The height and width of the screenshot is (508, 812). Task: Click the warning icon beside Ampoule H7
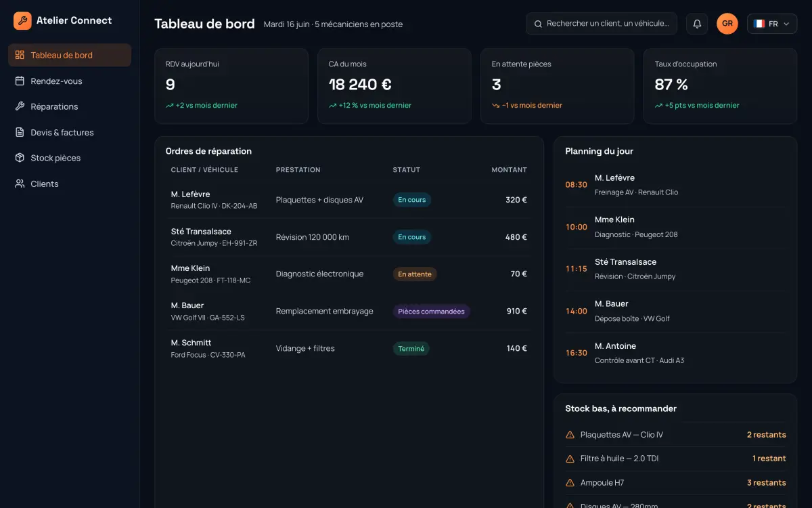pyautogui.click(x=570, y=483)
